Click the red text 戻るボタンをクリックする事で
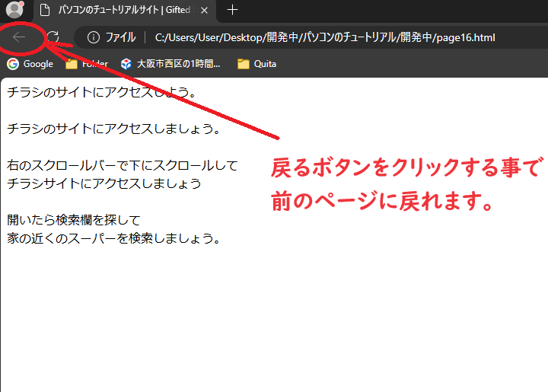Screen dimensions: 548x392 point(404,167)
